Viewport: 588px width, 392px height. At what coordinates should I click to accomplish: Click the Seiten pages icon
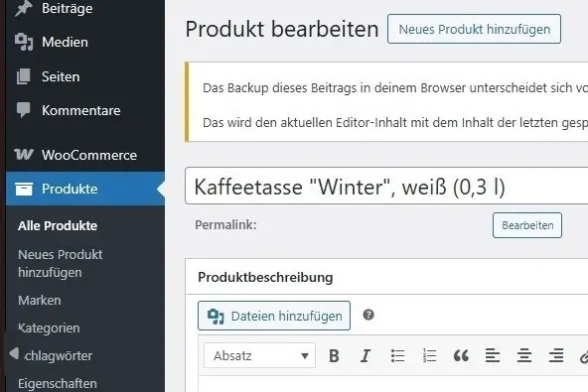(x=23, y=76)
